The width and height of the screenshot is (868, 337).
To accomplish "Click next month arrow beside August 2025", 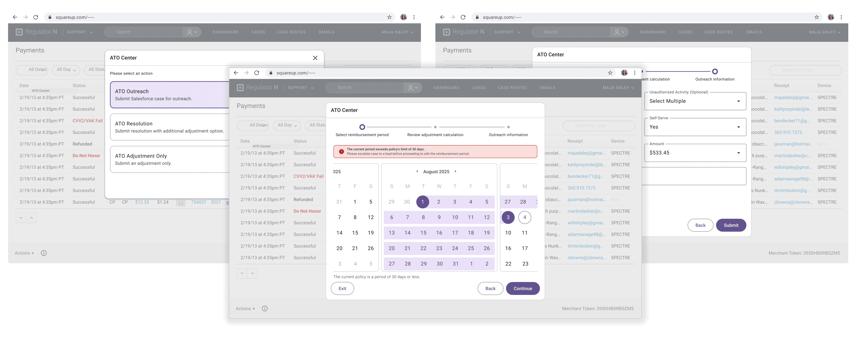I will click(x=455, y=171).
